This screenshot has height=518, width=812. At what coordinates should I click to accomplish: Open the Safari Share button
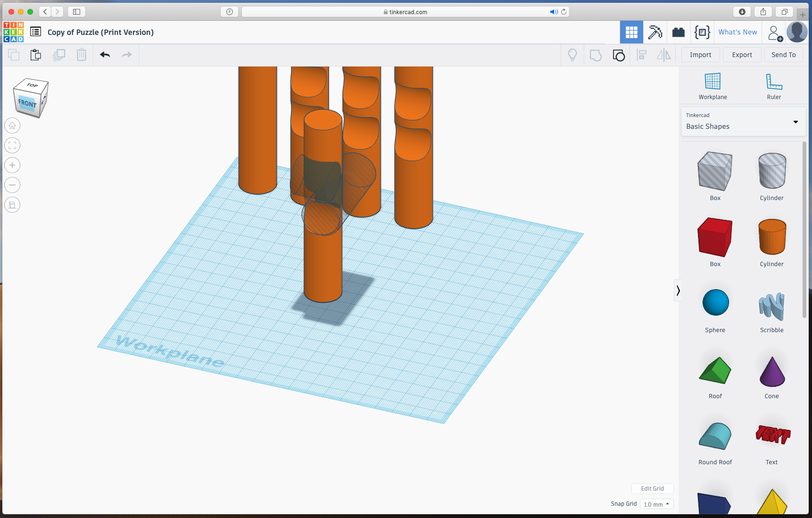point(763,12)
